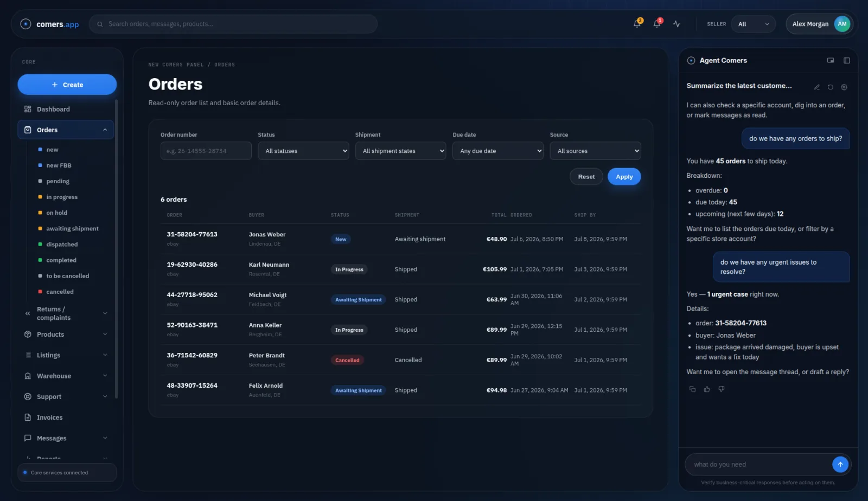The image size is (868, 501).
Task: Expand the Listings chevron
Action: click(x=105, y=355)
